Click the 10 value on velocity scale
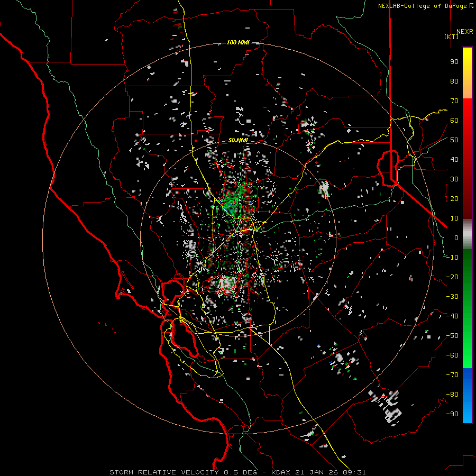476x476 pixels. pos(454,218)
